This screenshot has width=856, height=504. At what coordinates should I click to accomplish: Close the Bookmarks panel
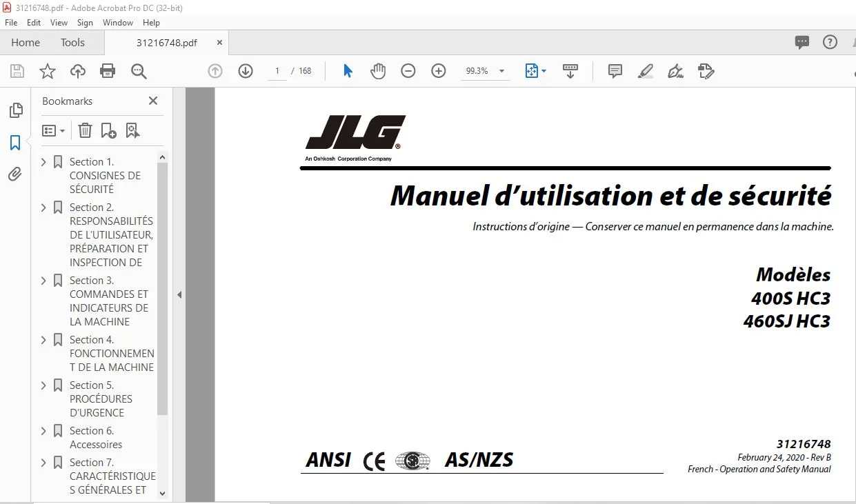click(x=153, y=101)
